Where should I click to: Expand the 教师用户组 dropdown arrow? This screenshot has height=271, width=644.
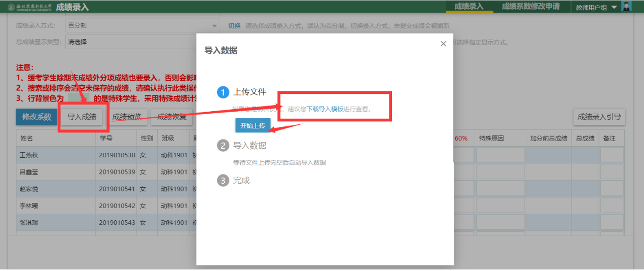point(614,7)
